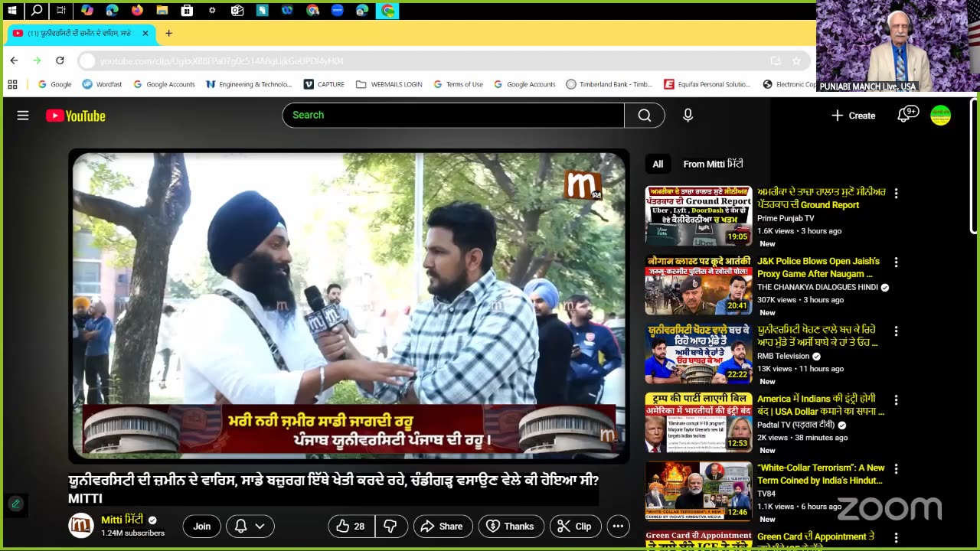Open White-Collar Terrorism video thumbnail
This screenshot has width=980, height=551.
tap(698, 491)
